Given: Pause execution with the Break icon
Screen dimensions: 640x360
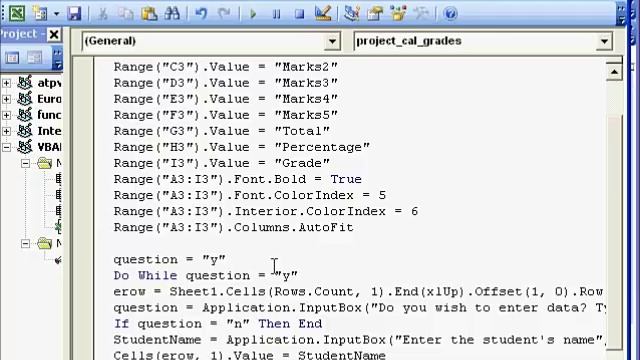Looking at the screenshot, I should click(276, 14).
